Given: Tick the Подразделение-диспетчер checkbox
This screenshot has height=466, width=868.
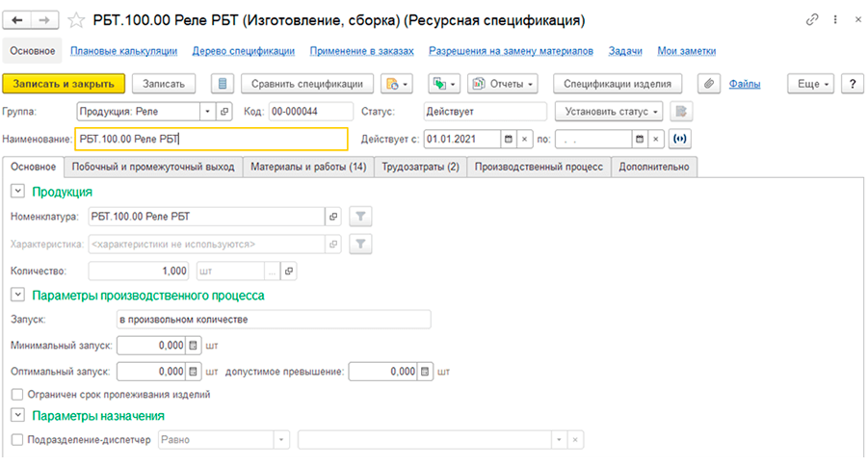Looking at the screenshot, I should (x=17, y=440).
